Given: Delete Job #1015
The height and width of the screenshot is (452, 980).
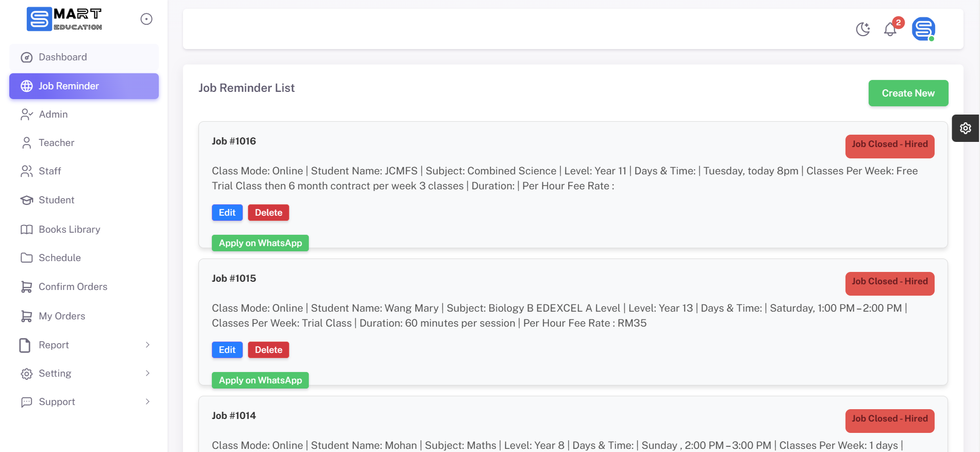Looking at the screenshot, I should (x=268, y=350).
